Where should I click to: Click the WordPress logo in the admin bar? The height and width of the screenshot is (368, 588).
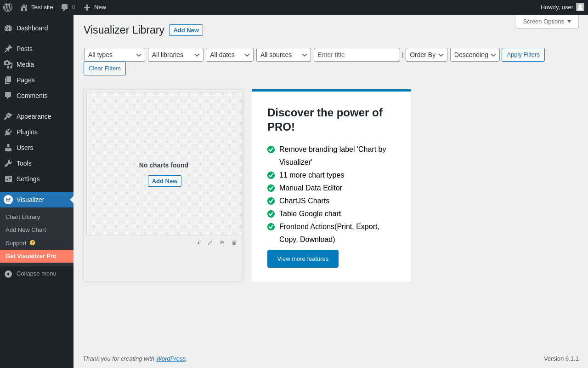[x=8, y=7]
